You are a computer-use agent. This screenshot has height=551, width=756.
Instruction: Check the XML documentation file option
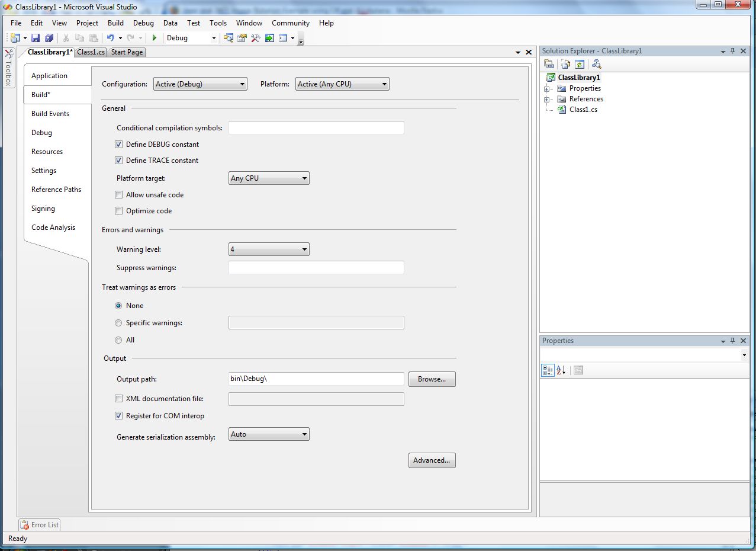click(x=118, y=399)
